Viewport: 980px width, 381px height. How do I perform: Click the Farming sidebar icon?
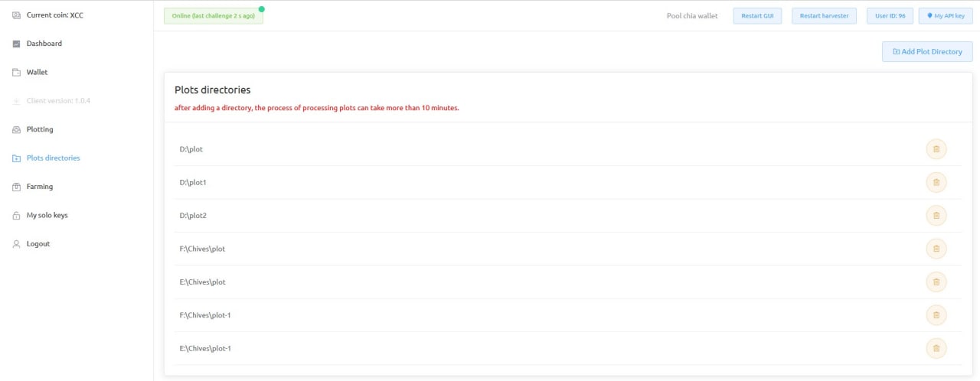click(x=17, y=187)
